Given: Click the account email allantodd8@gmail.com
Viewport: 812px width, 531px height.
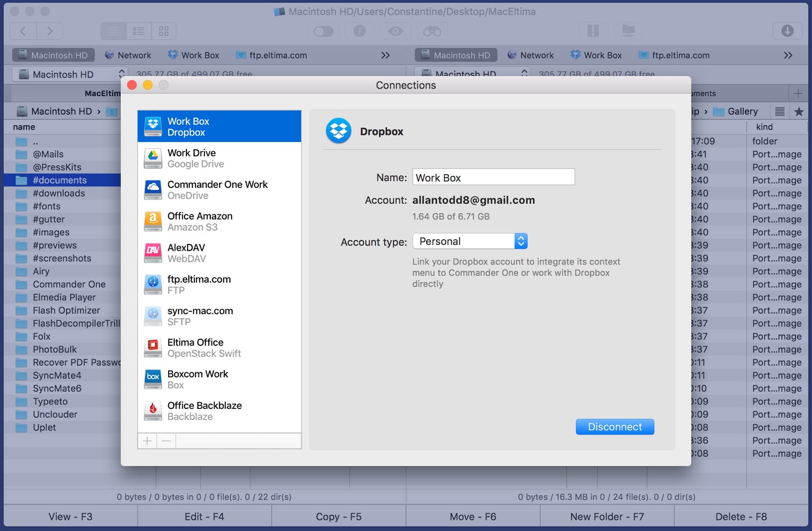Looking at the screenshot, I should 473,200.
